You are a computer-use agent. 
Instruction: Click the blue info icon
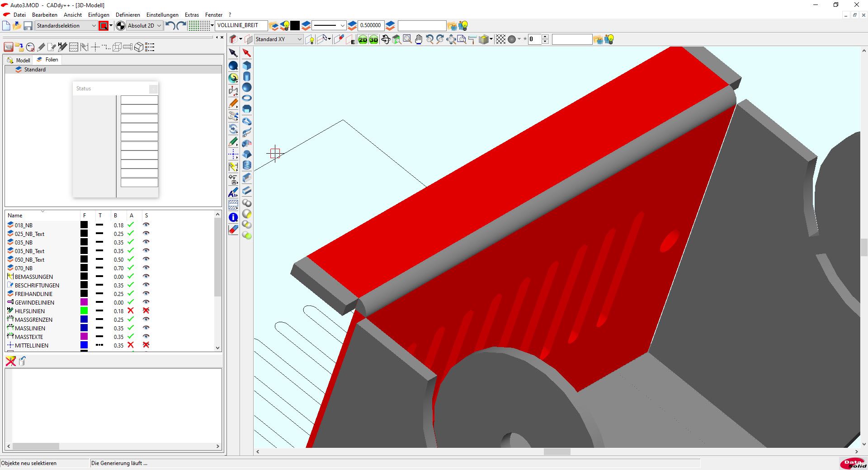(233, 217)
